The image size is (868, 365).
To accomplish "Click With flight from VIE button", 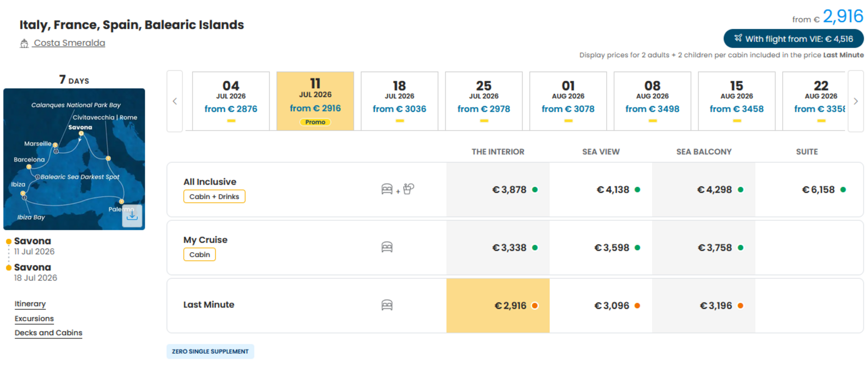I will tap(794, 39).
